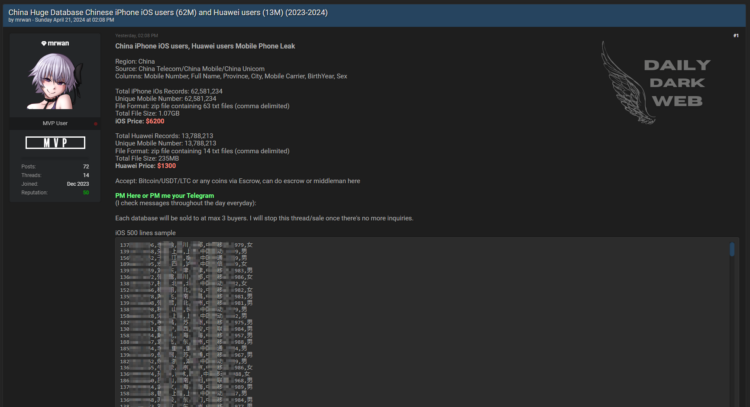Select the line Region: China
750x407 pixels.
click(135, 61)
